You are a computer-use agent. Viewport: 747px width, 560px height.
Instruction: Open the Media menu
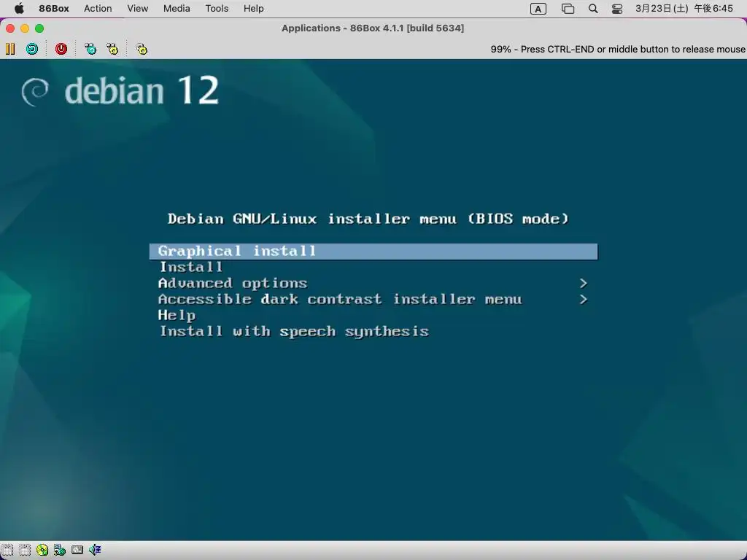(x=177, y=9)
